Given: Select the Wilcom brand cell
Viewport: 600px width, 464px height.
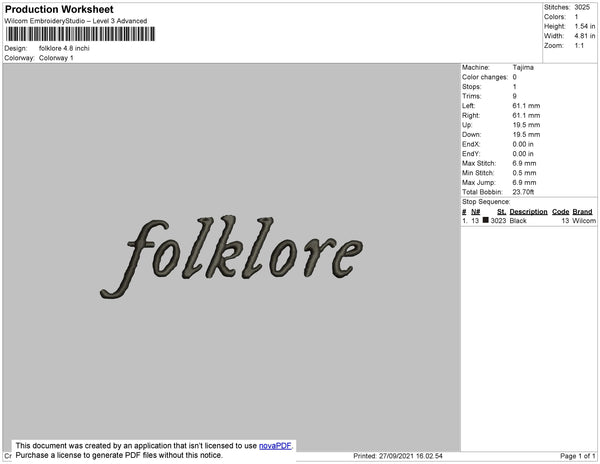Looking at the screenshot, I should [584, 221].
